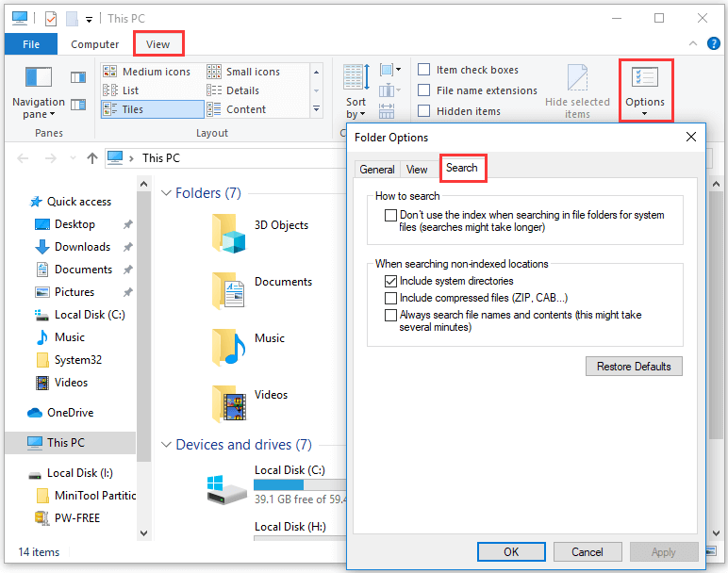Select Quick access in the sidebar
This screenshot has width=728, height=573.
pos(70,202)
